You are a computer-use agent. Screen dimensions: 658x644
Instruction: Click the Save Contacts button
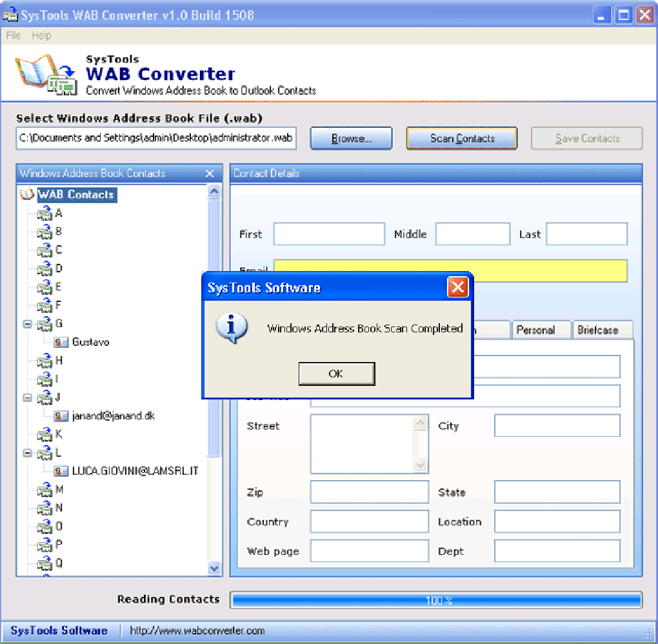pos(586,138)
